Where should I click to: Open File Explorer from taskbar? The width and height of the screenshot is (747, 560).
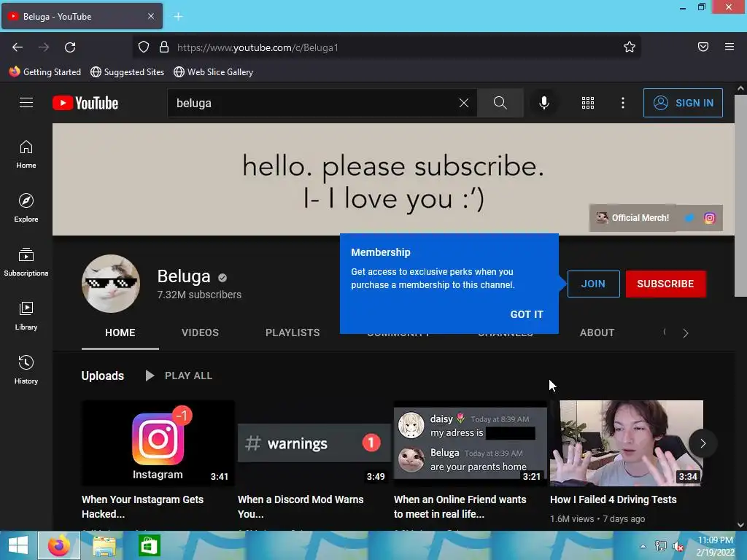point(104,545)
